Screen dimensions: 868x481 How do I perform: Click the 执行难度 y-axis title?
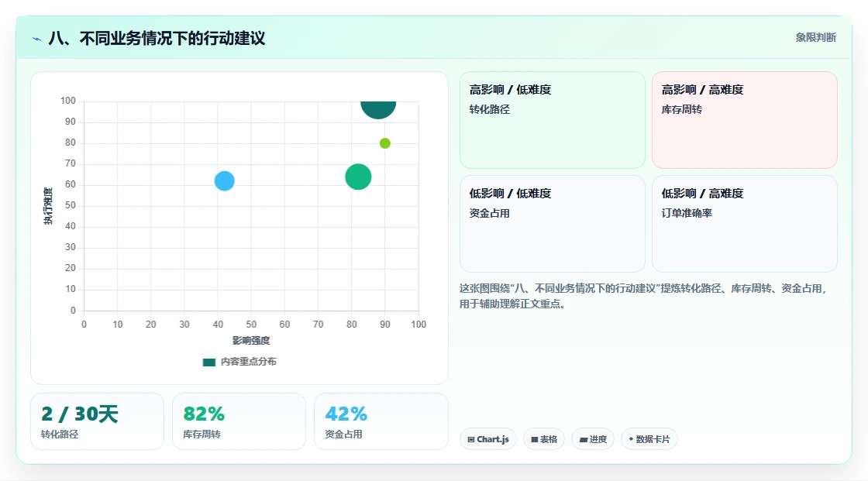48,206
